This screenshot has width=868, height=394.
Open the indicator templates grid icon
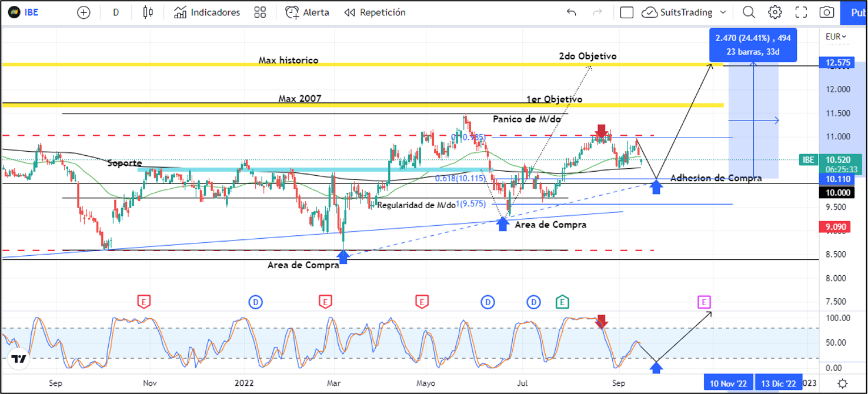point(260,12)
